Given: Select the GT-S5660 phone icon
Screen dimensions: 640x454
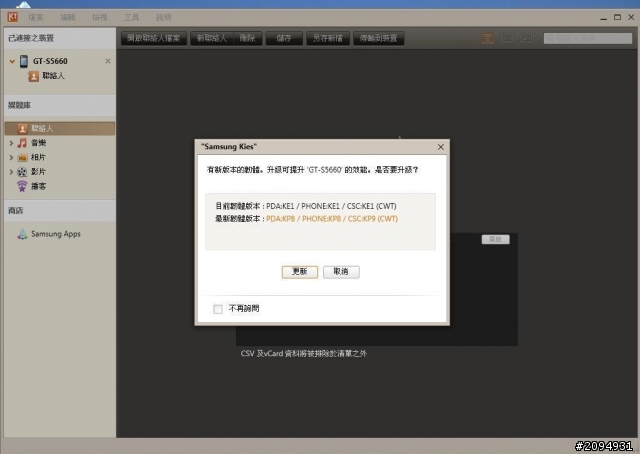Looking at the screenshot, I should coord(24,61).
